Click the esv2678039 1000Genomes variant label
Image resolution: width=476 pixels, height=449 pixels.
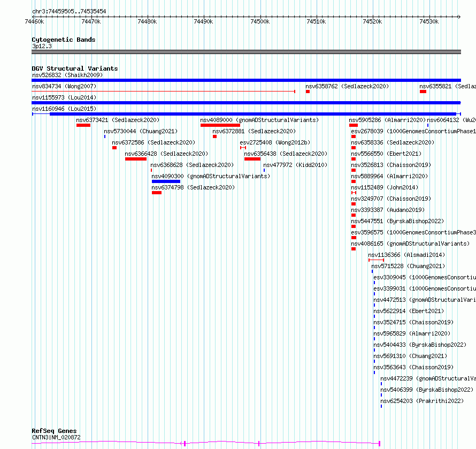point(413,131)
